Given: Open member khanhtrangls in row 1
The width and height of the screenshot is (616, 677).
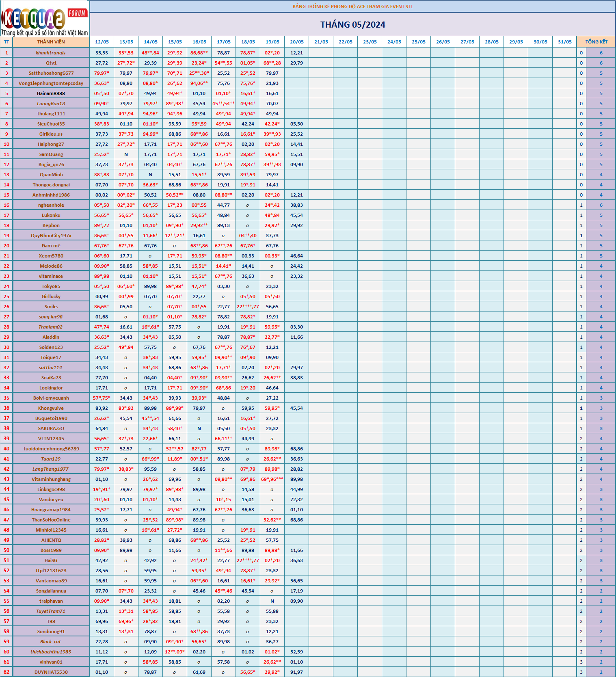Looking at the screenshot, I should tap(51, 53).
